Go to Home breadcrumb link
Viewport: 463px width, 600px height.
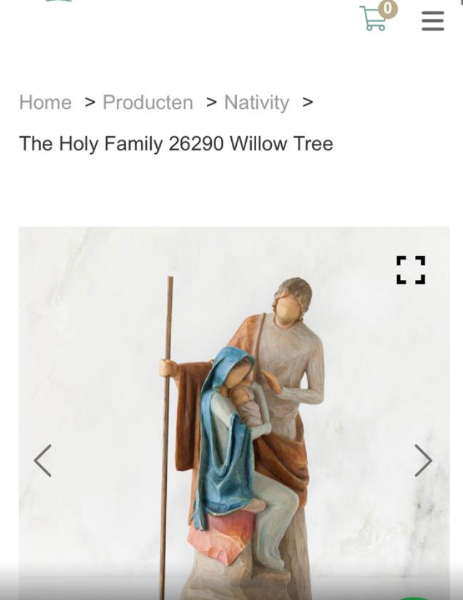(46, 103)
